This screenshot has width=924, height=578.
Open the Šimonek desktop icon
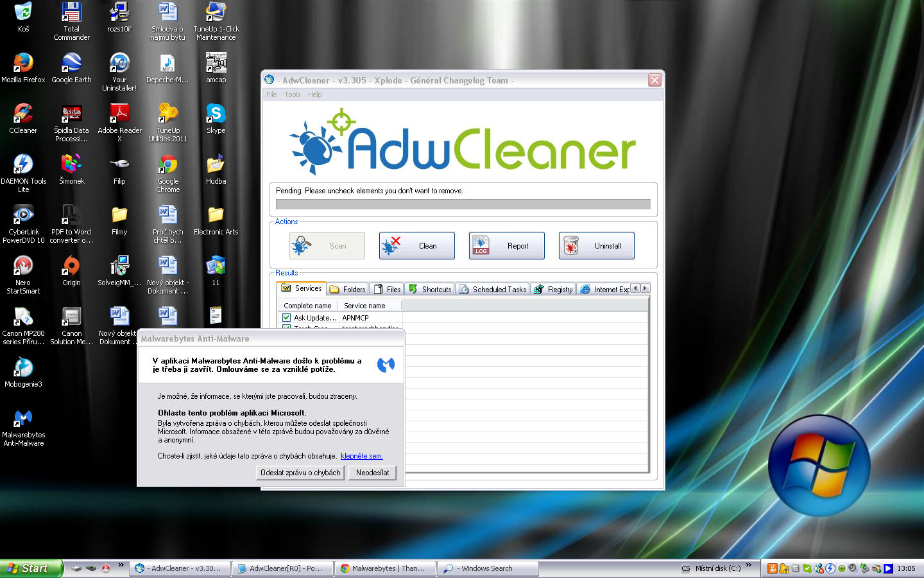click(x=71, y=170)
